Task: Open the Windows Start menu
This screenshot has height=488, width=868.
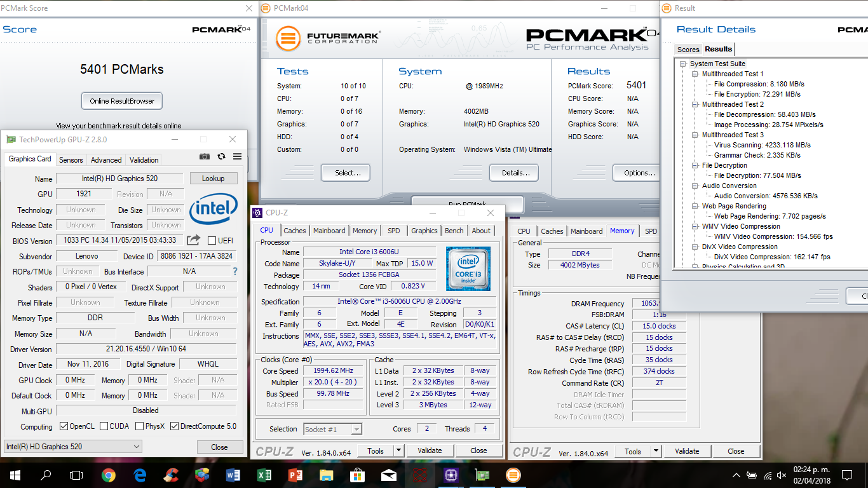Action: (15, 475)
